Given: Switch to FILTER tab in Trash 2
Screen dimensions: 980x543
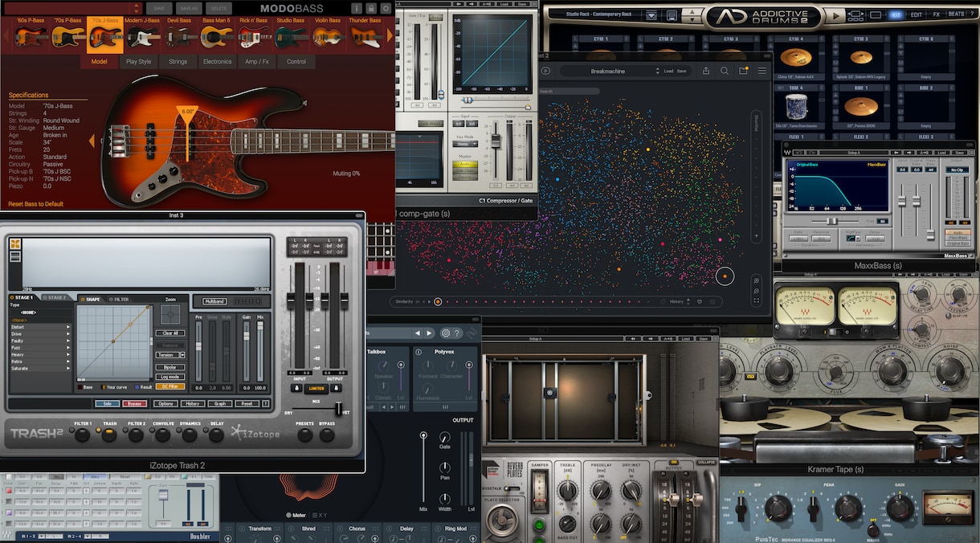Looking at the screenshot, I should point(119,299).
